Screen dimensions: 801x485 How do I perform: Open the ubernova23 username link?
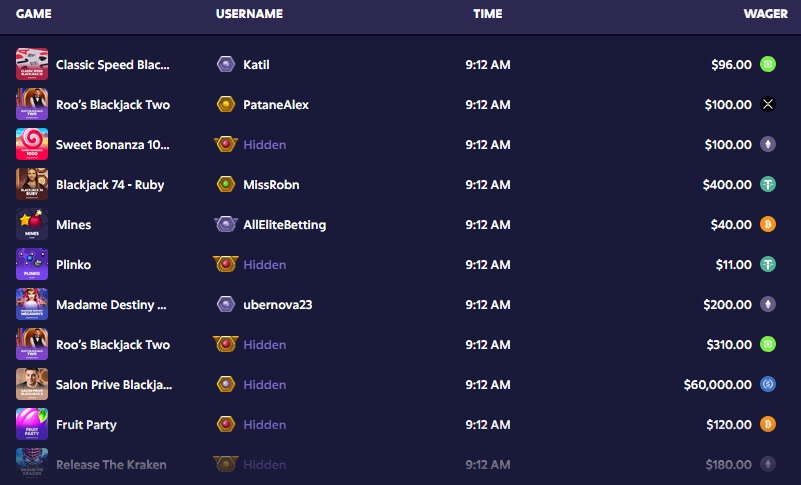coord(277,305)
